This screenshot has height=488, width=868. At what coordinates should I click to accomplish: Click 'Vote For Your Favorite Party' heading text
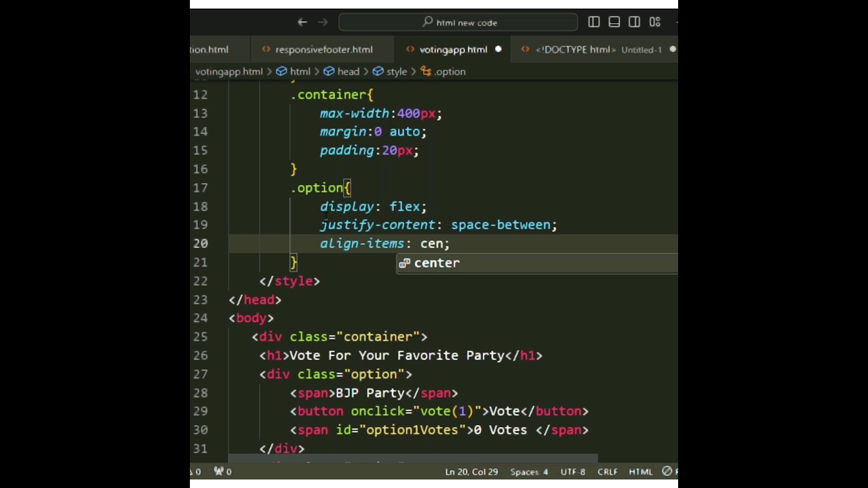click(397, 355)
